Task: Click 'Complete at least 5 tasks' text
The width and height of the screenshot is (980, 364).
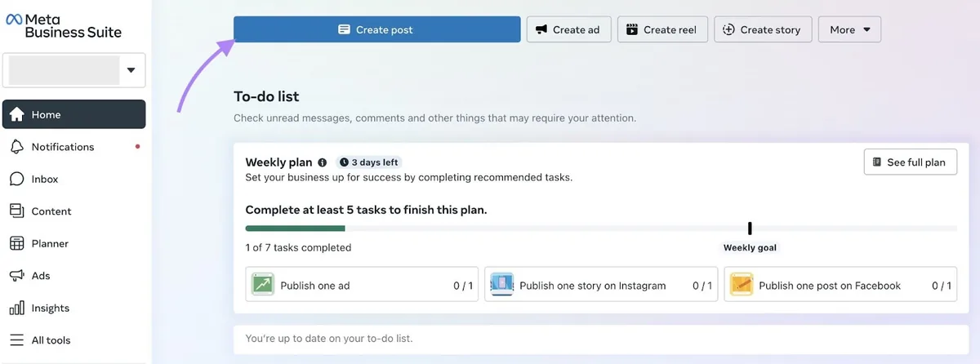Action: [366, 210]
